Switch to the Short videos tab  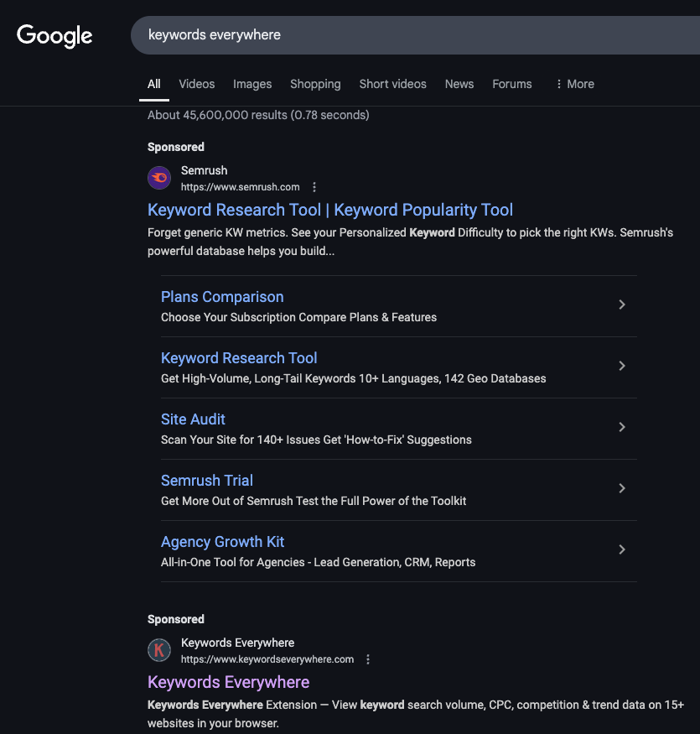pyautogui.click(x=392, y=84)
